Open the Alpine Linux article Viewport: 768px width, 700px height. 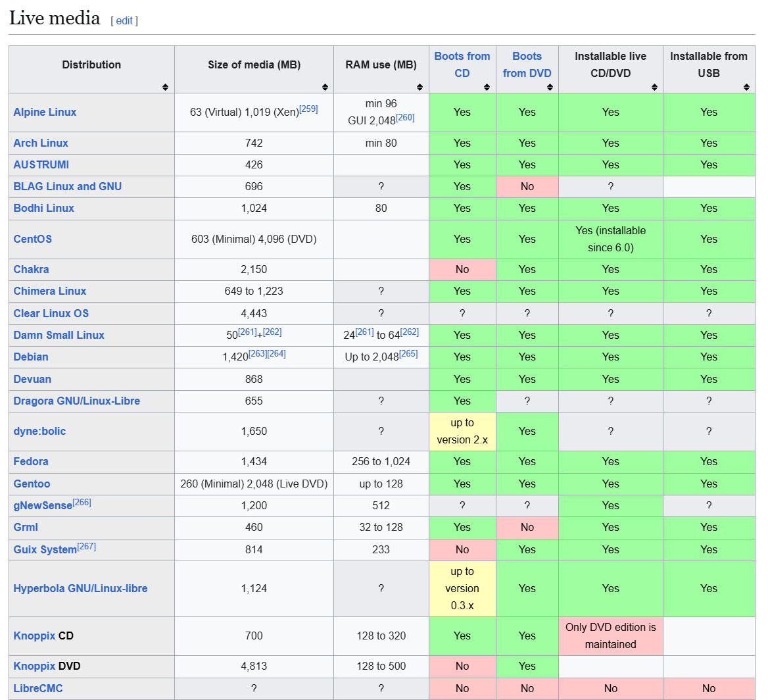coord(45,112)
